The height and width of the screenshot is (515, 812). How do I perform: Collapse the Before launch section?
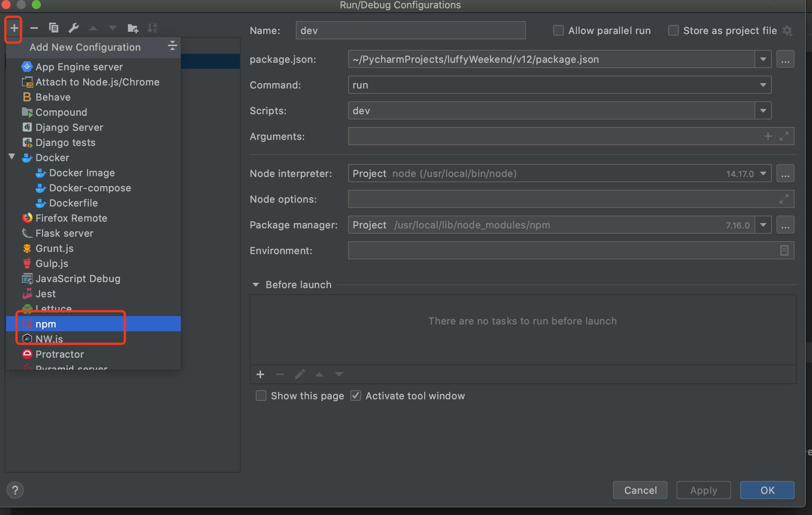pos(256,285)
